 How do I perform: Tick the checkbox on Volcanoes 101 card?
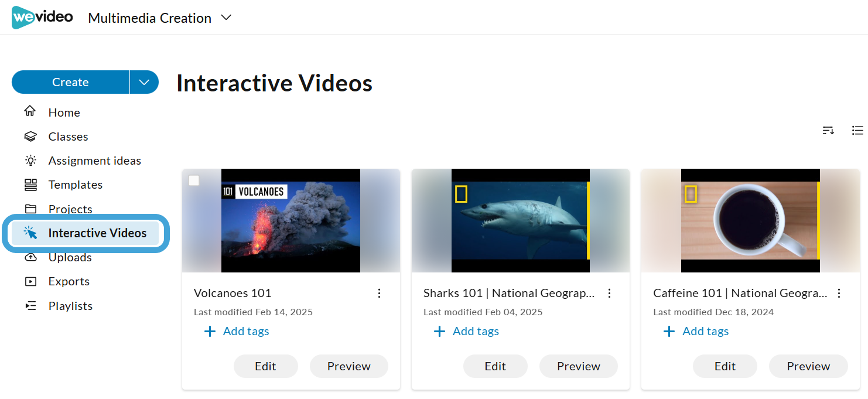(x=194, y=180)
